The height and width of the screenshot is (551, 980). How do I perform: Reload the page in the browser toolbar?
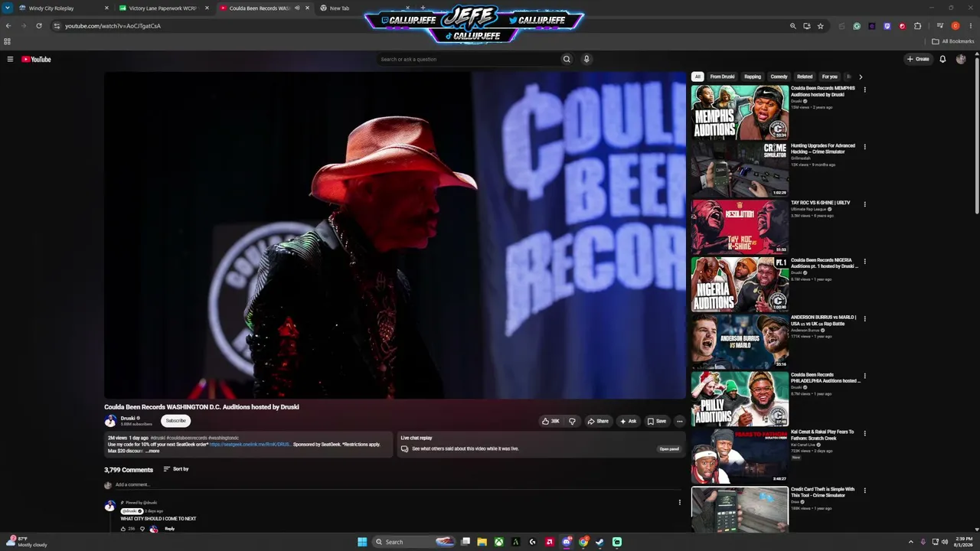pyautogui.click(x=39, y=26)
